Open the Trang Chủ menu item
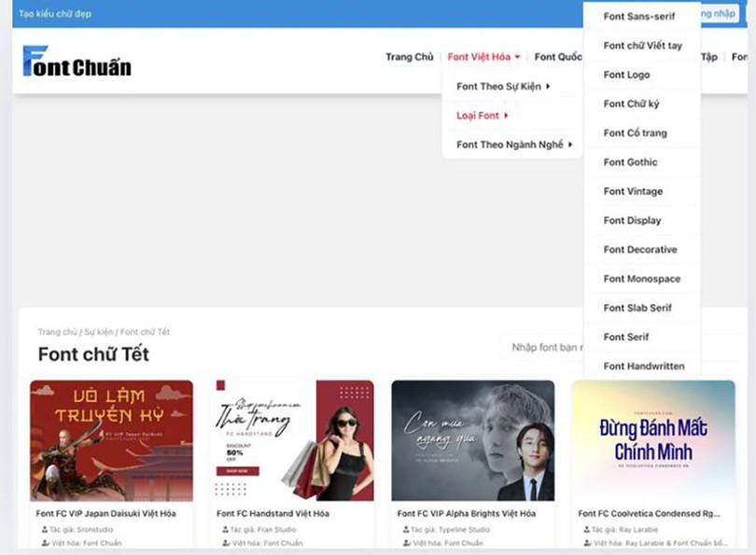This screenshot has width=756, height=555. tap(409, 57)
